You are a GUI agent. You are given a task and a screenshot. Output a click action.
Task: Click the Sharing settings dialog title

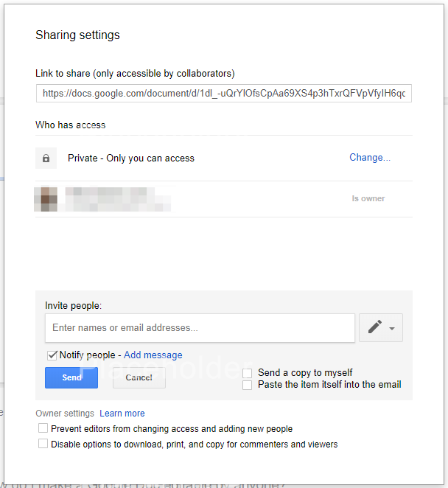coord(77,35)
